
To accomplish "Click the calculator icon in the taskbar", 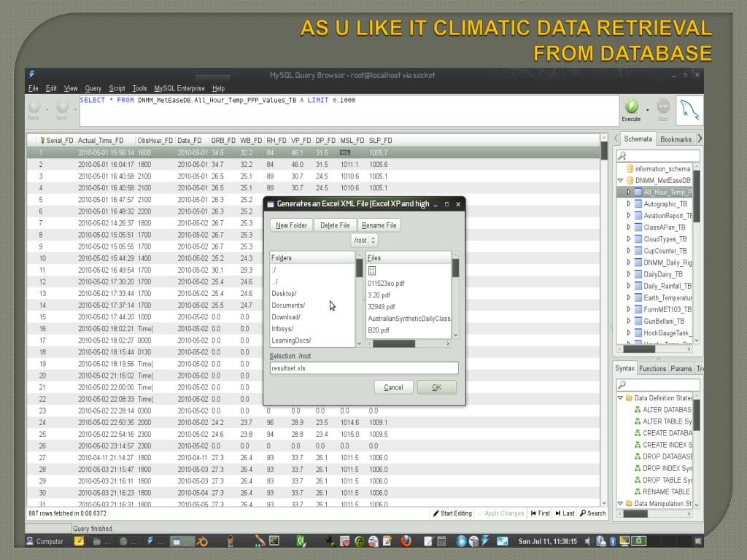I will (x=441, y=542).
